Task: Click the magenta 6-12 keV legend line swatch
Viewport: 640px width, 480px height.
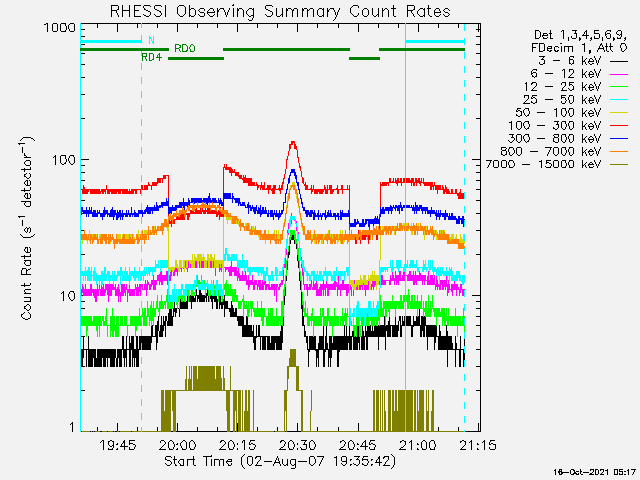Action: [x=619, y=74]
